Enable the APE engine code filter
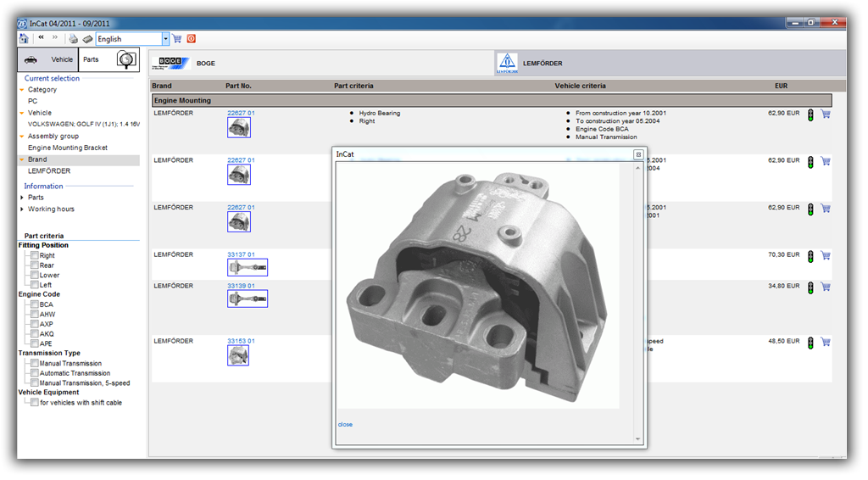 tap(34, 343)
